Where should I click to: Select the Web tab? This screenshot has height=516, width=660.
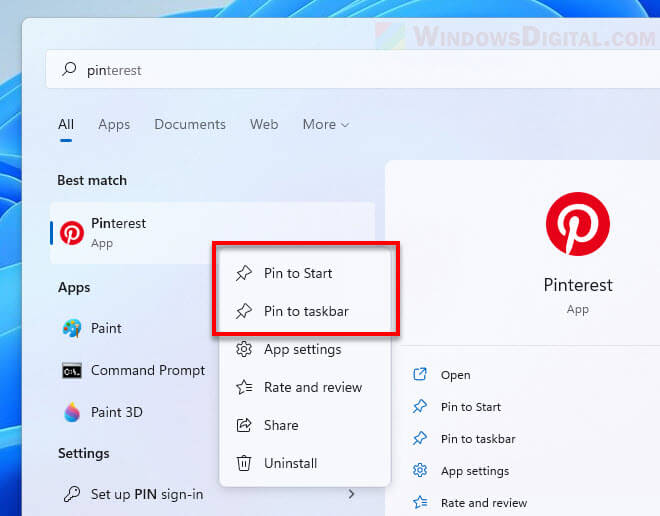tap(264, 125)
